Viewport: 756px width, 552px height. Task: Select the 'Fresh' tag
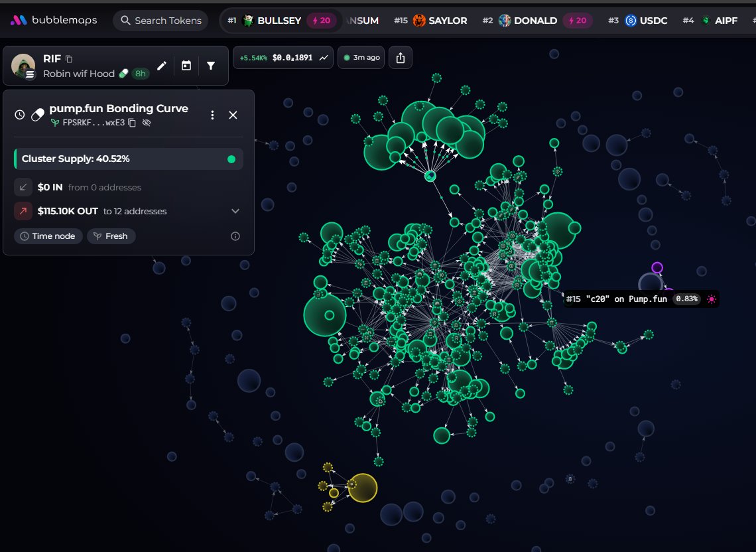click(111, 236)
